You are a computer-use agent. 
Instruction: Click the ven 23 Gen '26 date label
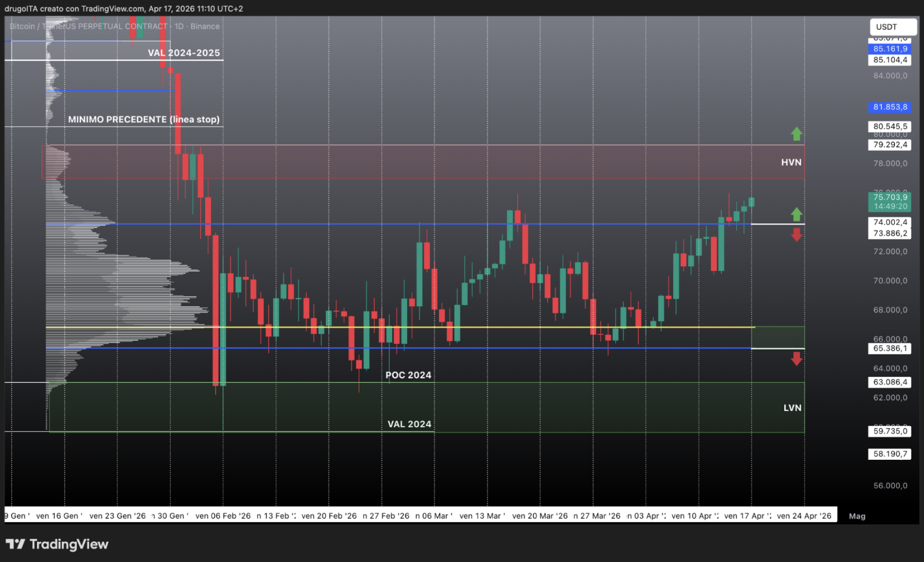pyautogui.click(x=117, y=516)
